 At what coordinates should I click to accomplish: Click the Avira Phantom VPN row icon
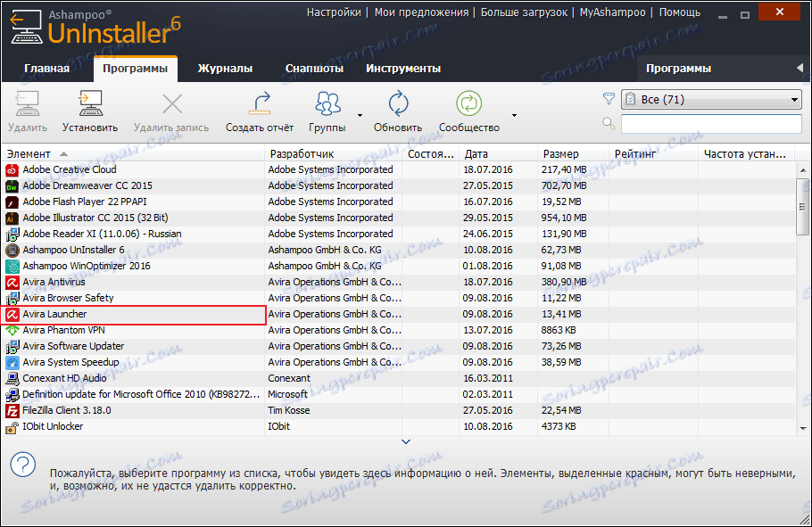pos(12,330)
